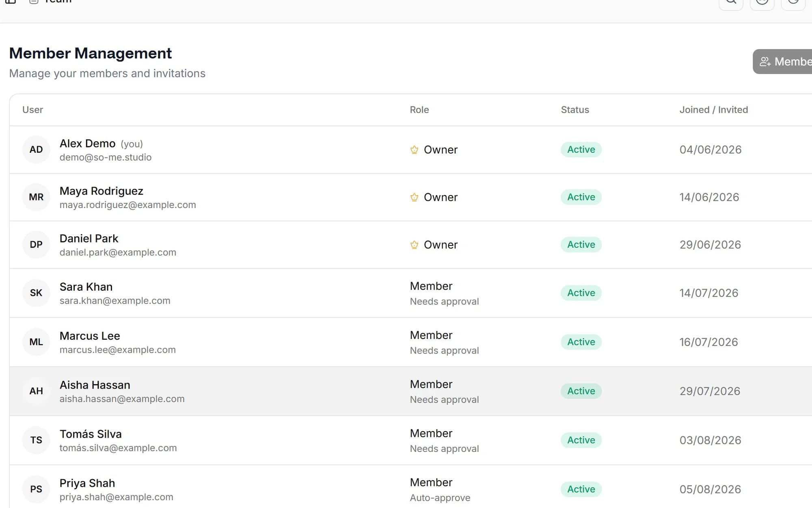Click the ML avatar circle

pyautogui.click(x=36, y=342)
